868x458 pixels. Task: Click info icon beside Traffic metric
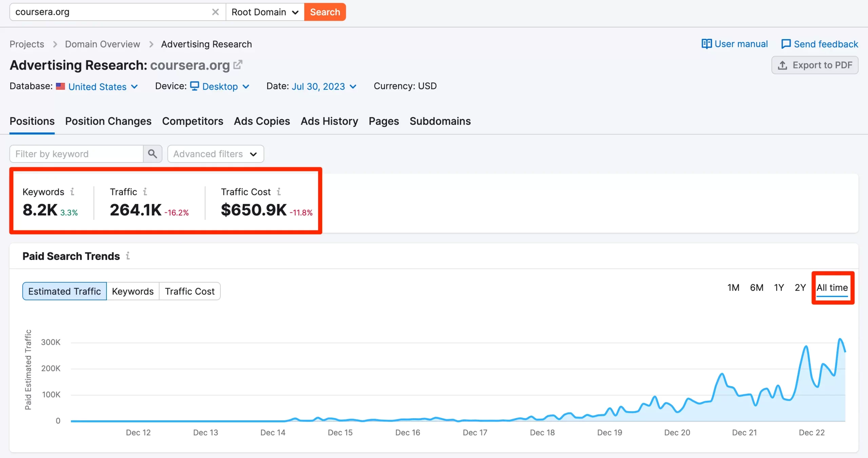pyautogui.click(x=145, y=192)
